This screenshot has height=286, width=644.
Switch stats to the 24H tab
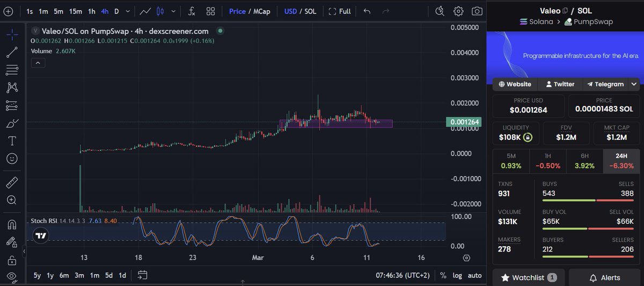621,161
